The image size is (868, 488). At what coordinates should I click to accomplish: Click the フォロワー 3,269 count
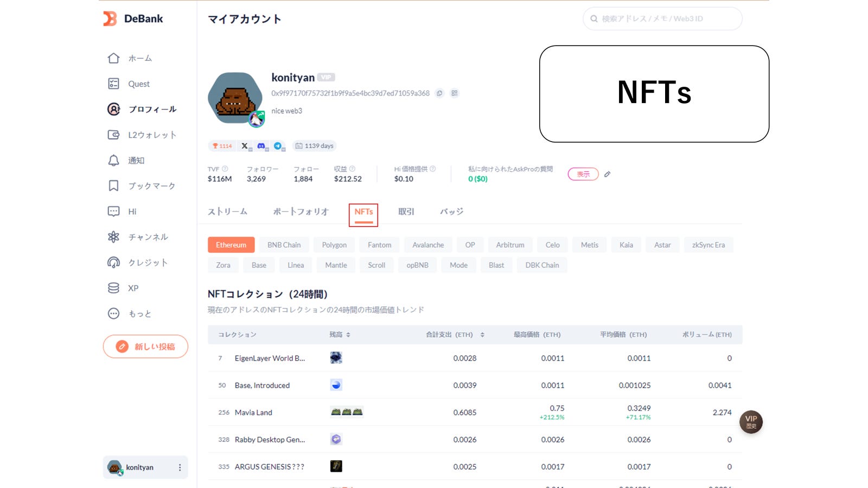click(x=256, y=179)
